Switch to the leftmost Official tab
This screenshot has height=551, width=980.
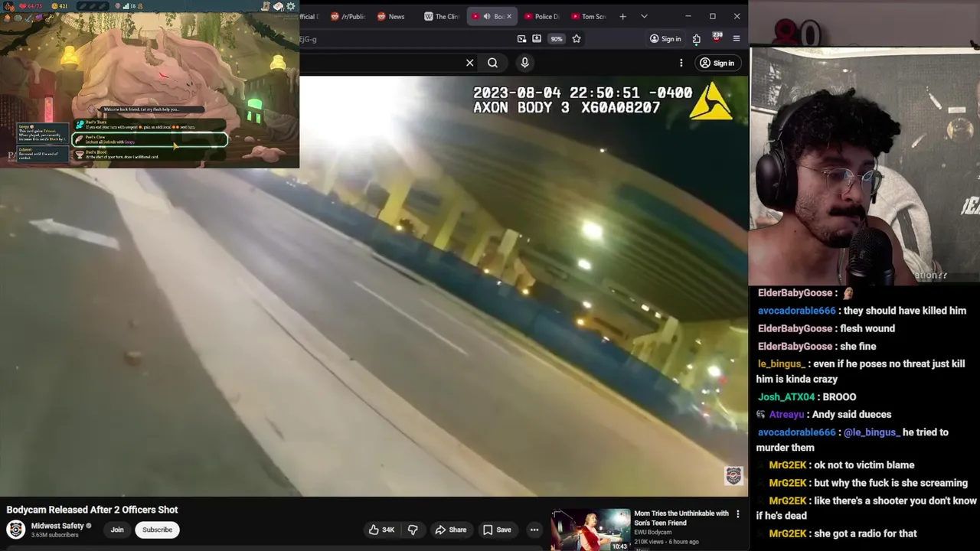(x=309, y=16)
